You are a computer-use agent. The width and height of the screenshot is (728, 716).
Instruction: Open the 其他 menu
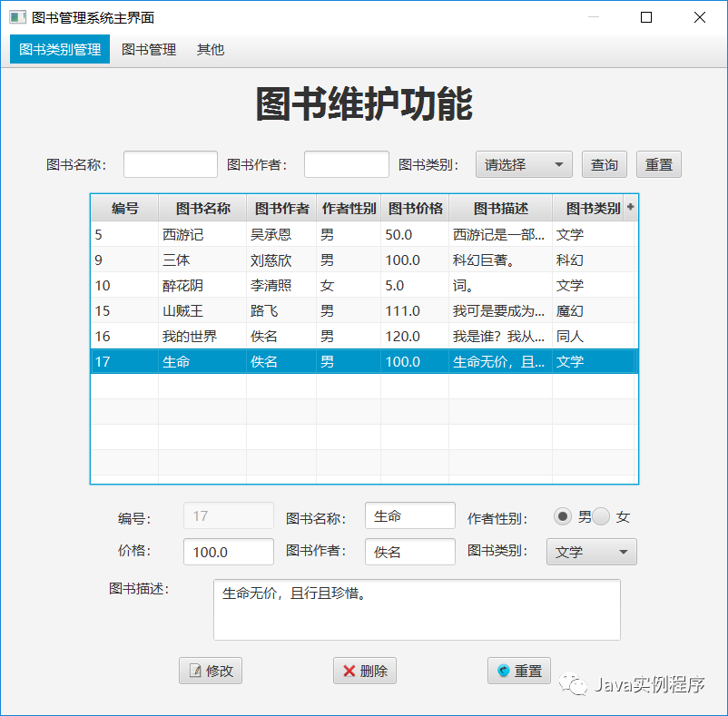coord(211,49)
